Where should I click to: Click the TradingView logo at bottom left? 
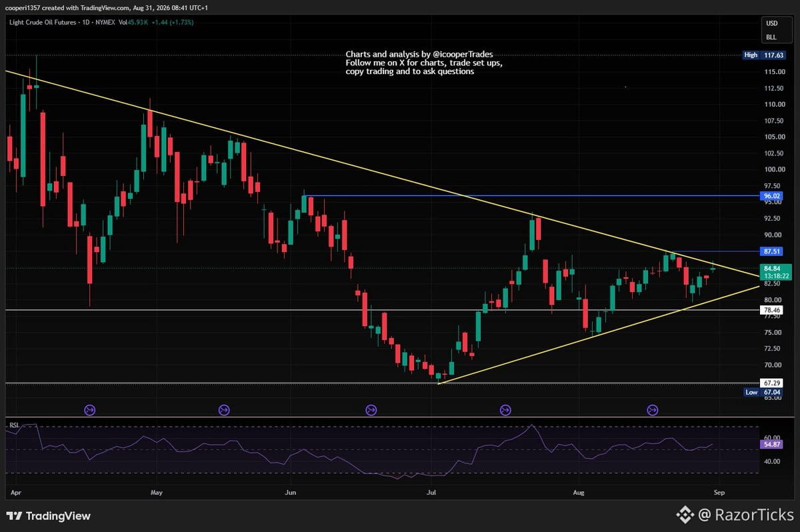48,515
